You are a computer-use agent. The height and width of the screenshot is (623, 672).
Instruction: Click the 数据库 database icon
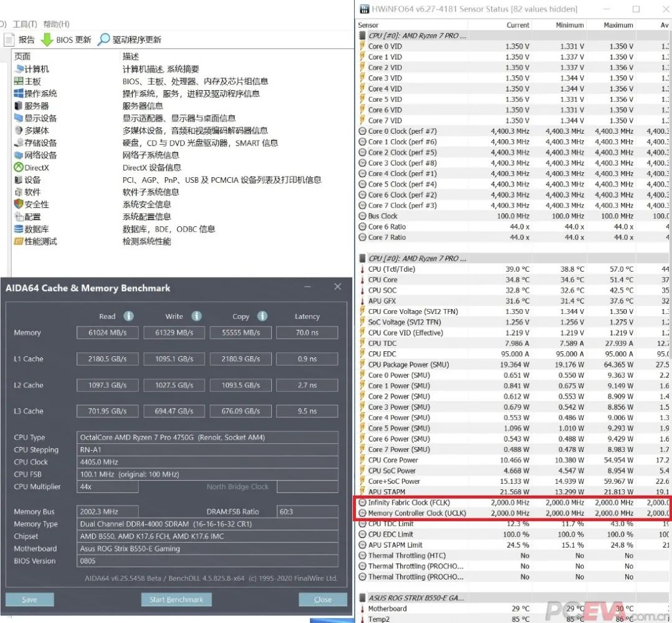tap(19, 229)
